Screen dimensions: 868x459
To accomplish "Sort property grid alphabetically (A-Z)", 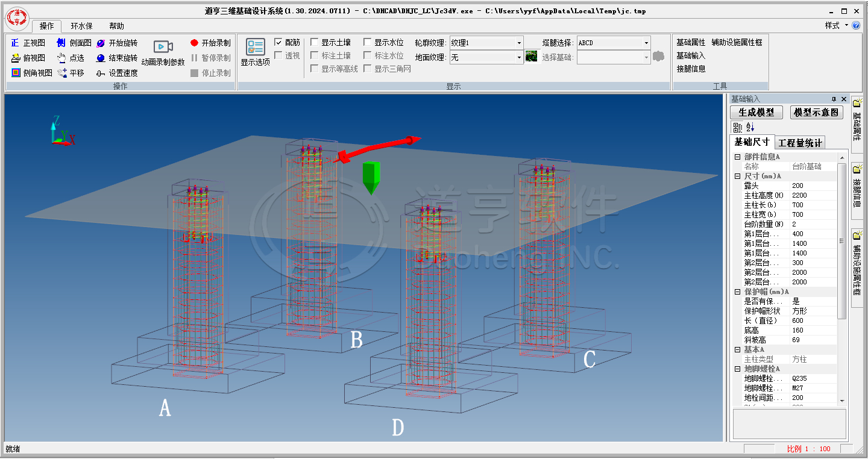I will [x=750, y=127].
